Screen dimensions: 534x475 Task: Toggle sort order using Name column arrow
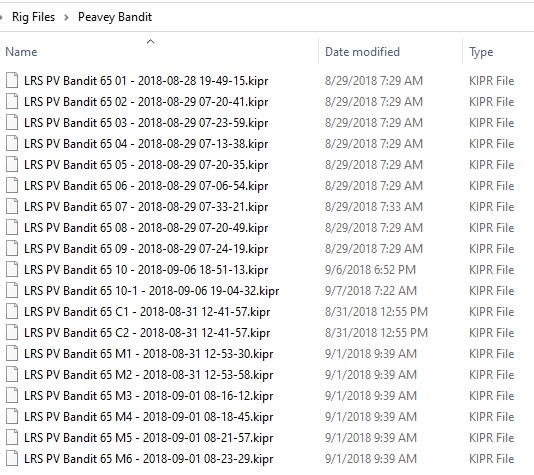[x=151, y=42]
